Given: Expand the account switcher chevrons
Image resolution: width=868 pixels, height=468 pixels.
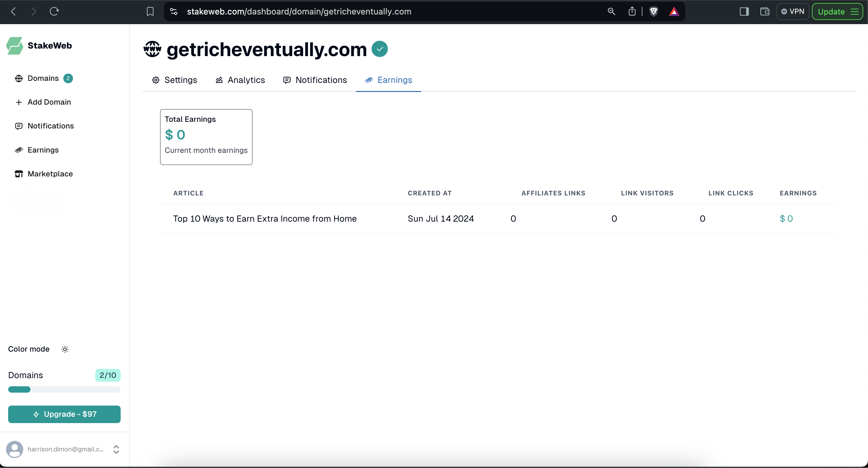Looking at the screenshot, I should (x=116, y=450).
